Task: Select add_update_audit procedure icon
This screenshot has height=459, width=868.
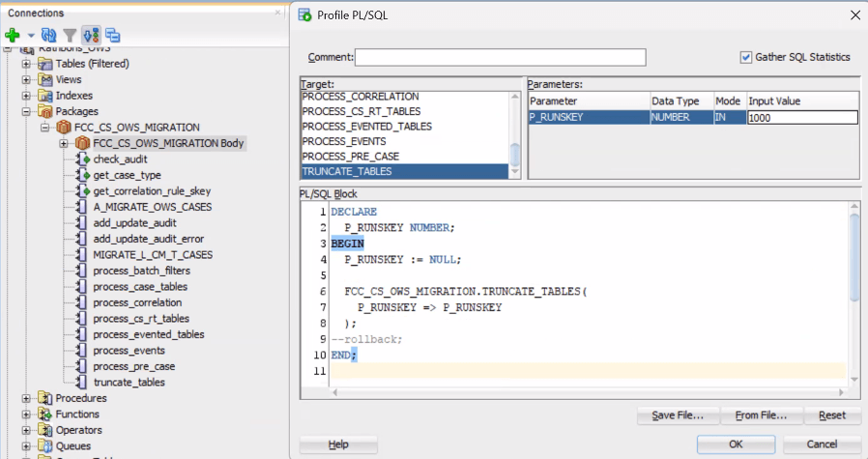Action: tap(82, 223)
